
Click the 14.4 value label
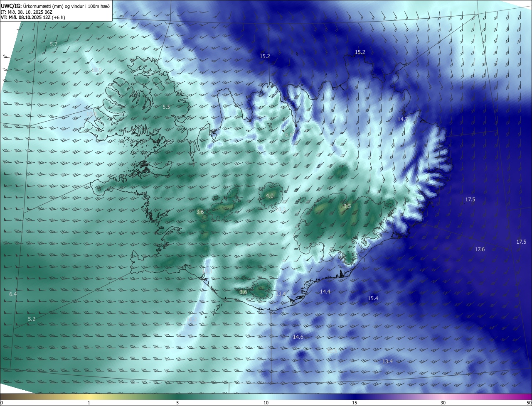325,292
